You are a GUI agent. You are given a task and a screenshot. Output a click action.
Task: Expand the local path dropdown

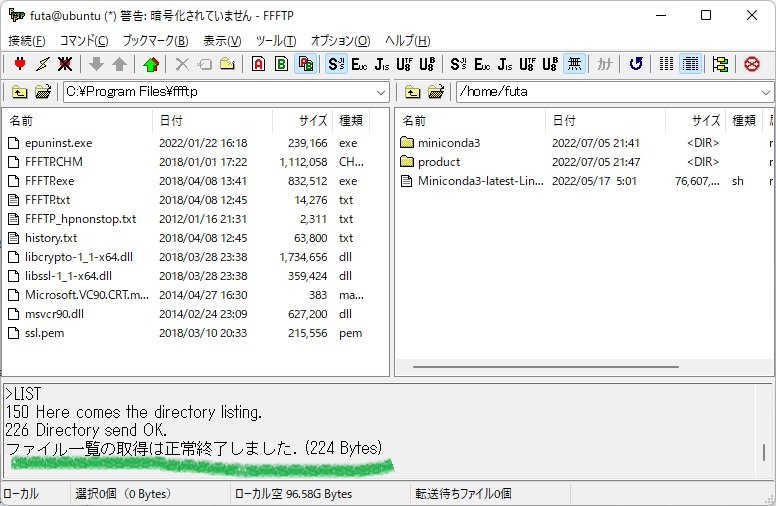click(381, 92)
